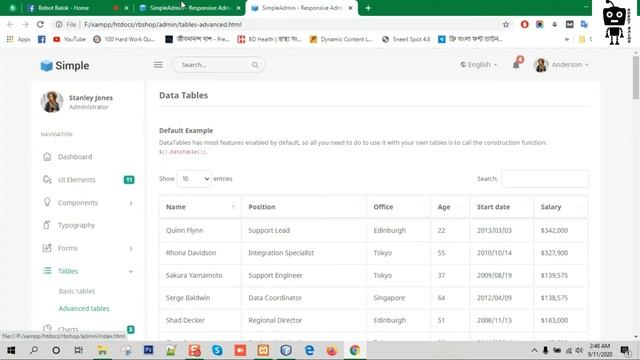Click the Anderson avatar thumbnail
640x360 pixels.
click(541, 65)
